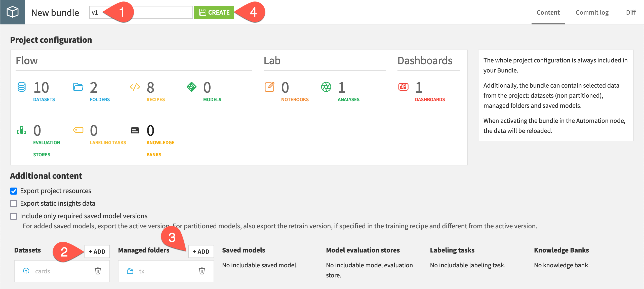Click the Evaluation Stores icon
Image resolution: width=644 pixels, height=289 pixels.
click(x=22, y=130)
